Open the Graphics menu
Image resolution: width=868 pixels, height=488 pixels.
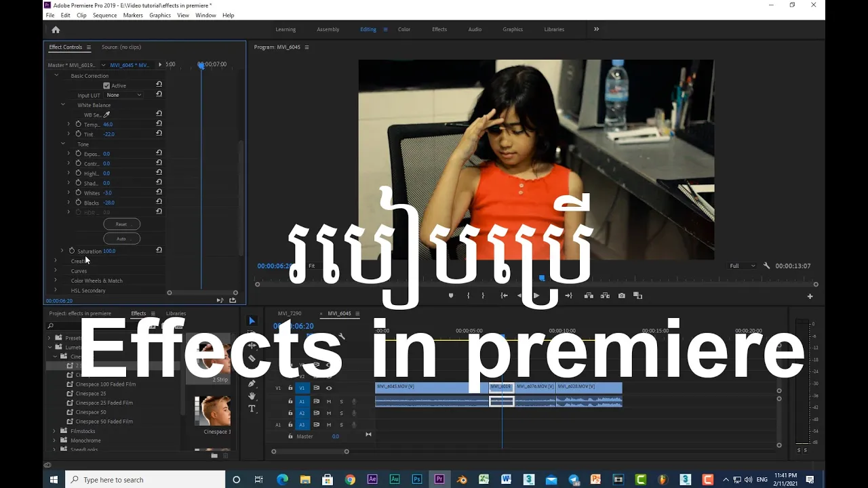coord(160,15)
